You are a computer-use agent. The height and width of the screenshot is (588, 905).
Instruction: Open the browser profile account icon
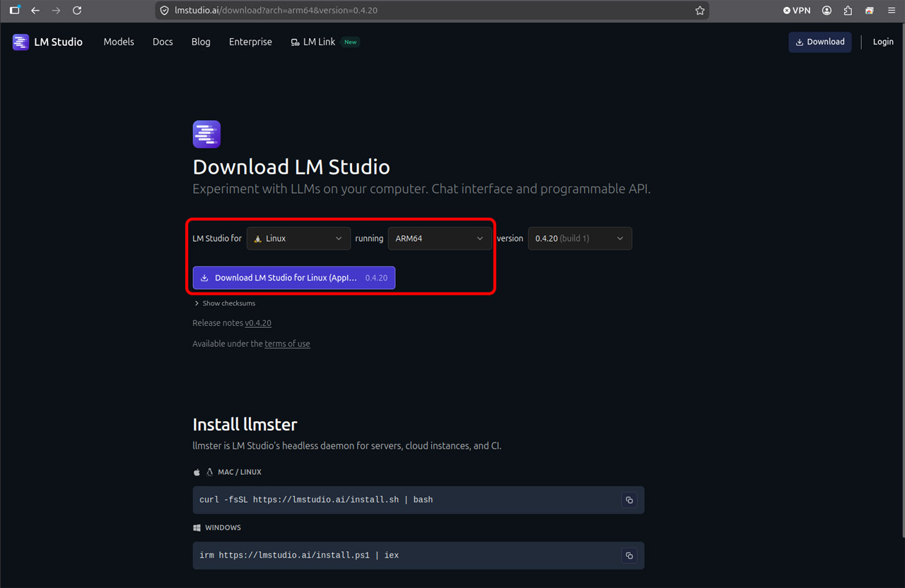click(827, 11)
